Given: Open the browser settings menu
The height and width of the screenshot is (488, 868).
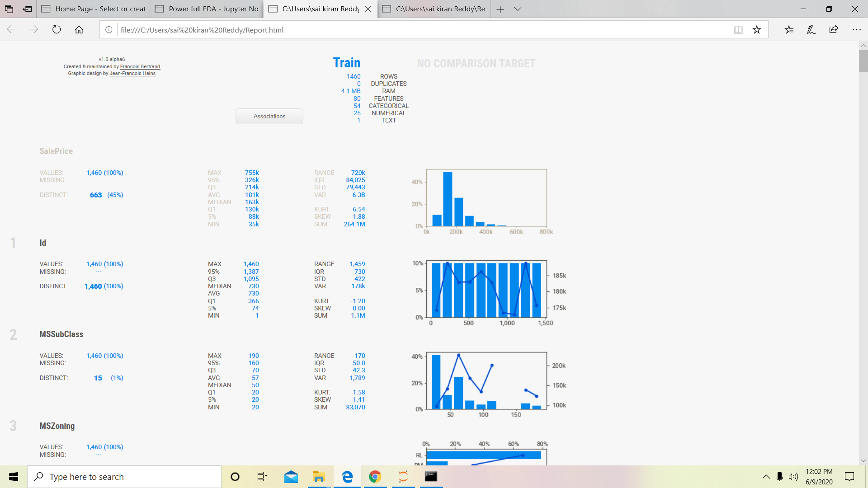Looking at the screenshot, I should pyautogui.click(x=857, y=29).
